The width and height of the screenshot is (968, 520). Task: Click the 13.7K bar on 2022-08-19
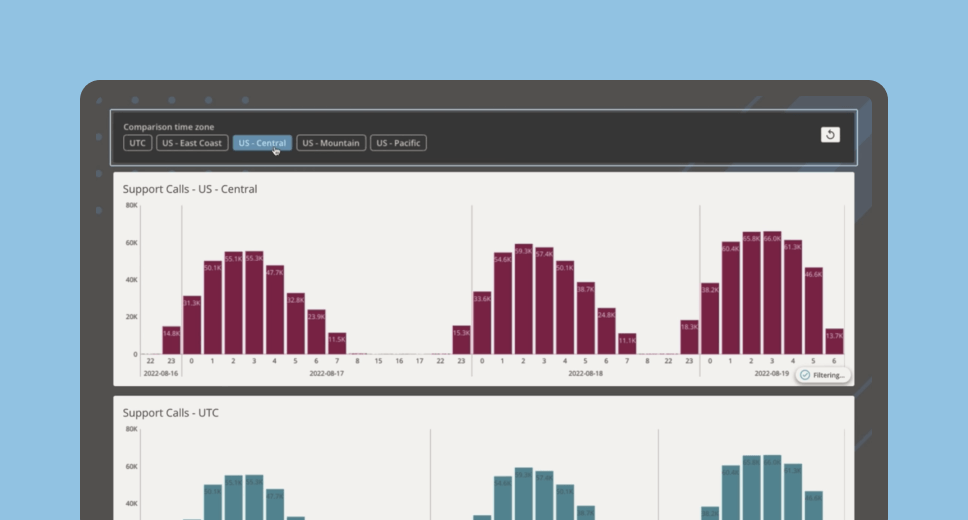tap(834, 341)
